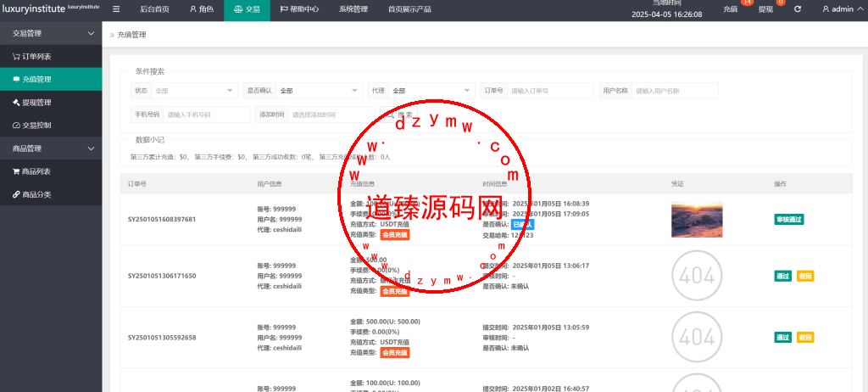Collapse the 交易管理 sidebar group

point(51,33)
